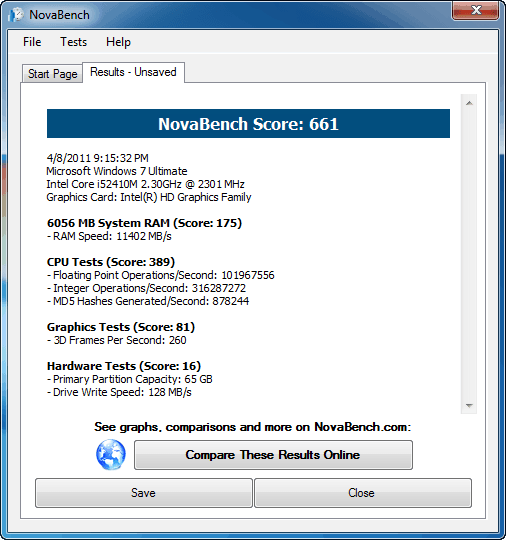Image resolution: width=506 pixels, height=540 pixels.
Task: Close the NovaBench window with red X
Action: tap(475, 10)
